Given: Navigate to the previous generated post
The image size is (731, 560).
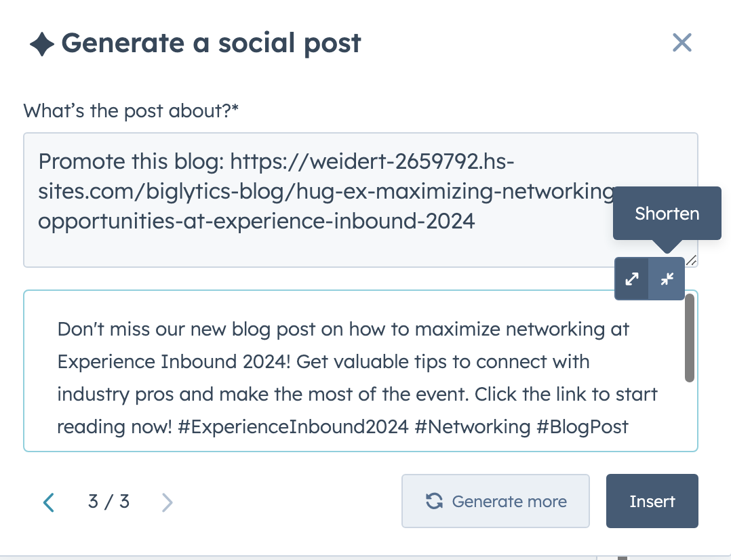Looking at the screenshot, I should [48, 502].
